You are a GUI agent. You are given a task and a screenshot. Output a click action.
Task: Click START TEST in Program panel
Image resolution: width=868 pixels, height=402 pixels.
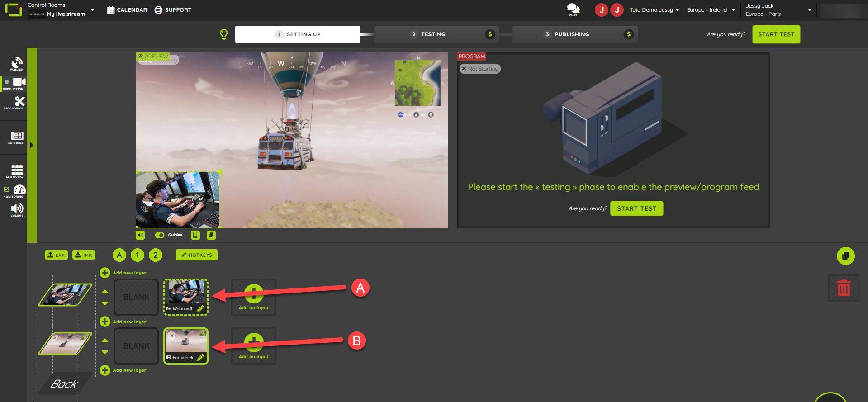point(636,208)
